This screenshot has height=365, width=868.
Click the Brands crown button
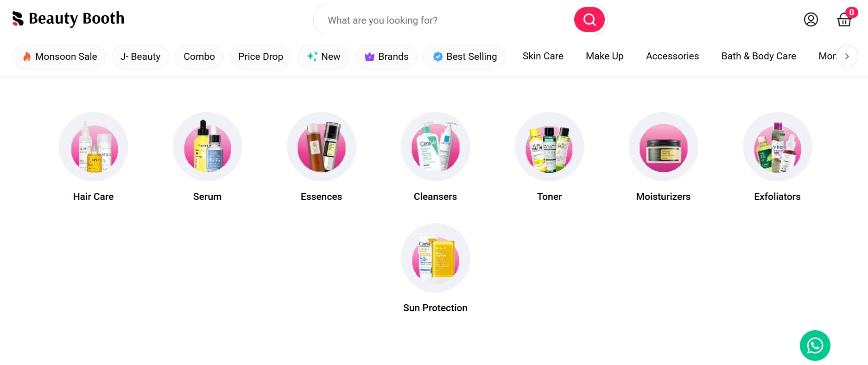click(386, 57)
